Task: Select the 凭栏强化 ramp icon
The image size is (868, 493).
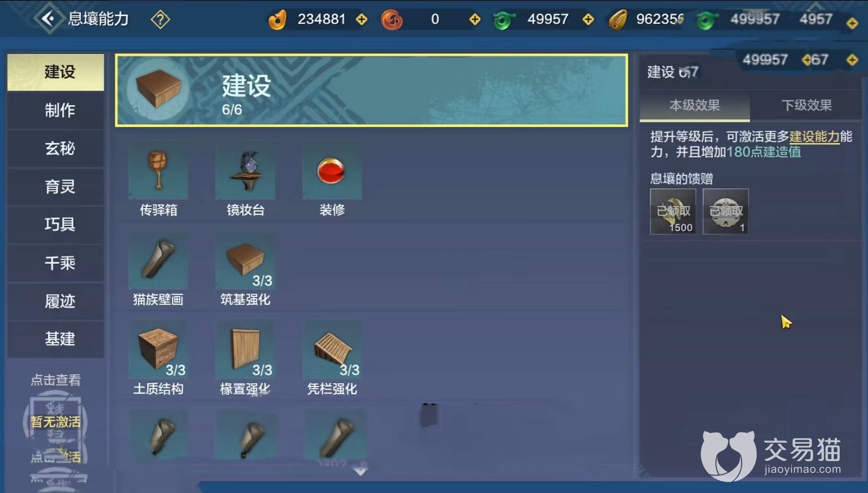Action: pyautogui.click(x=332, y=351)
